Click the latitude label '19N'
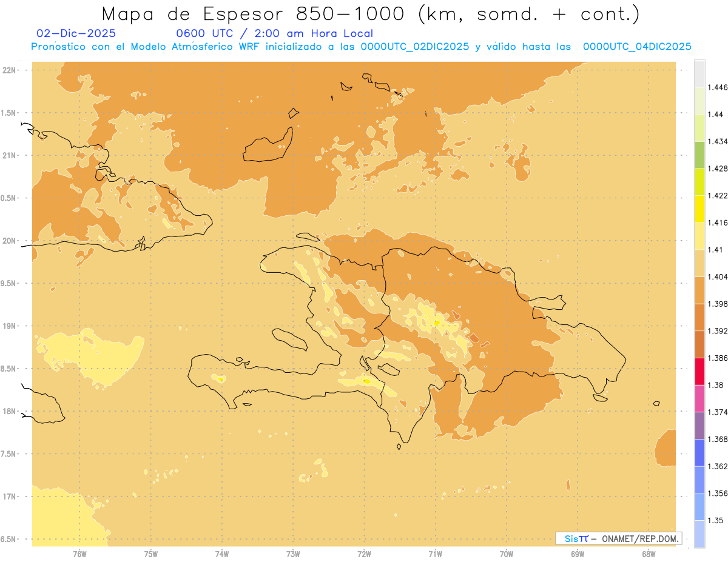The height and width of the screenshot is (562, 728). [x=10, y=326]
